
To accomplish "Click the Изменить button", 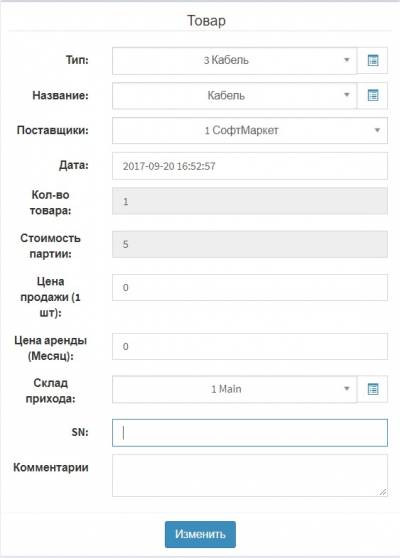I will 200,534.
